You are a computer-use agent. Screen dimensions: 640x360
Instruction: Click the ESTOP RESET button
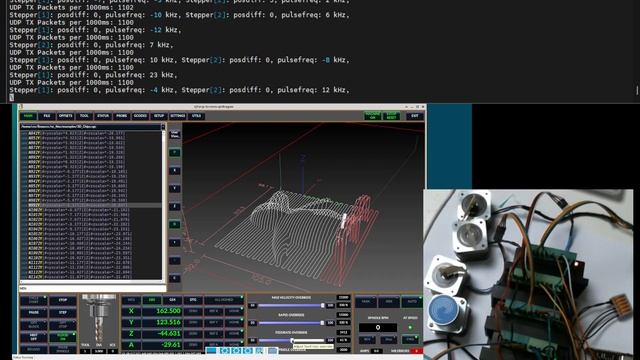click(x=391, y=116)
